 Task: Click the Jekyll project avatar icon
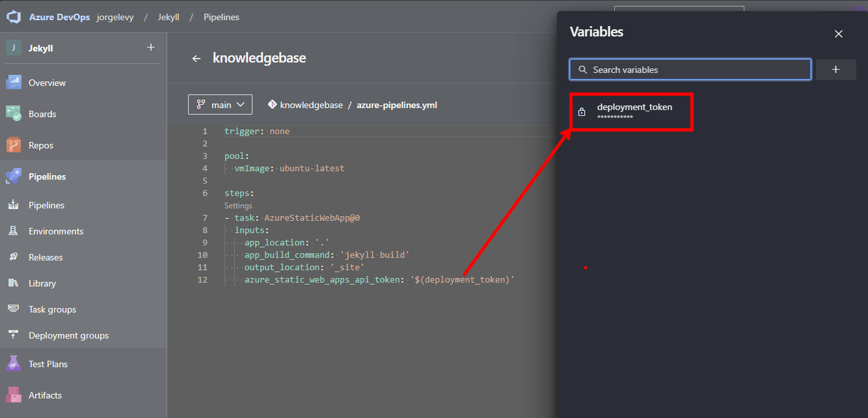tap(14, 48)
